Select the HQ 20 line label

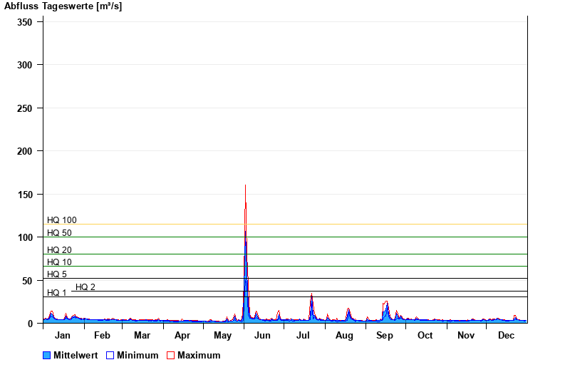pos(59,250)
